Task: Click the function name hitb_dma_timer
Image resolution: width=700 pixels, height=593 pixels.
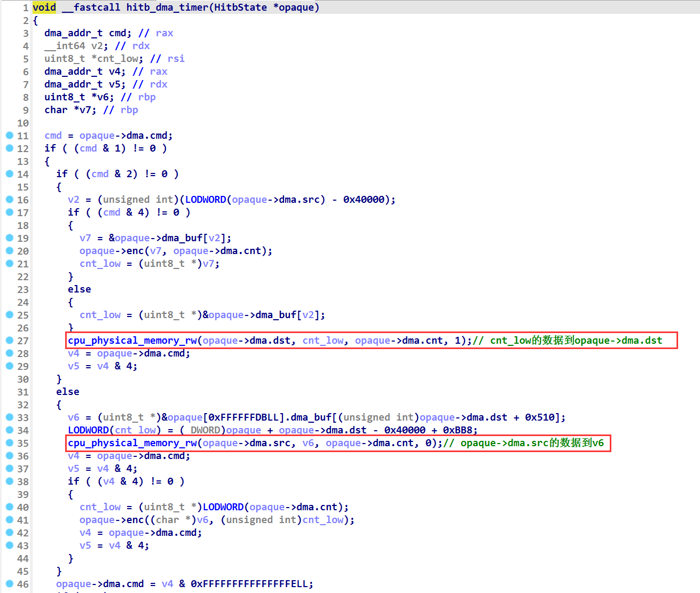Action: (x=167, y=7)
